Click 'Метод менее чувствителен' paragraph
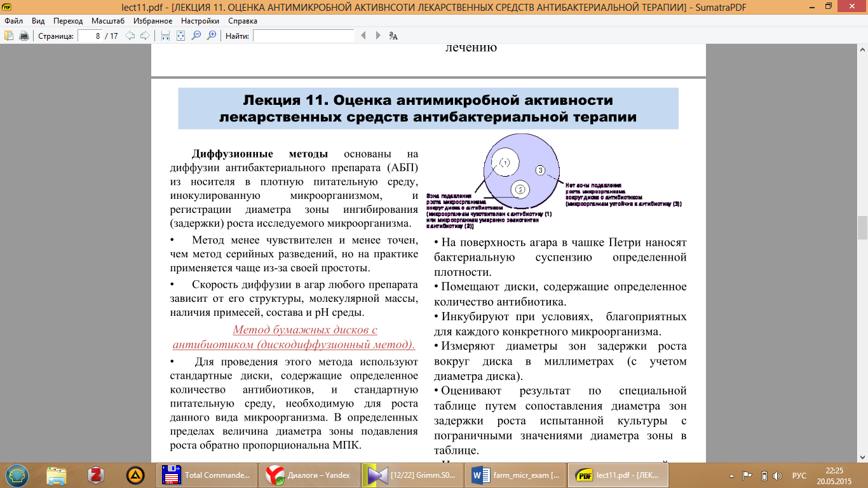The image size is (868, 488). click(x=294, y=254)
